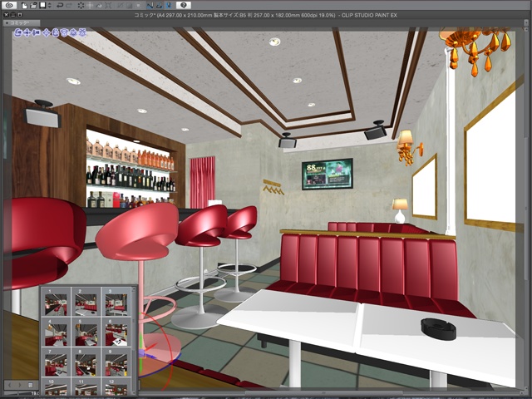The width and height of the screenshot is (532, 399).
Task: Open the save options stepper arrows
Action: (x=50, y=6)
